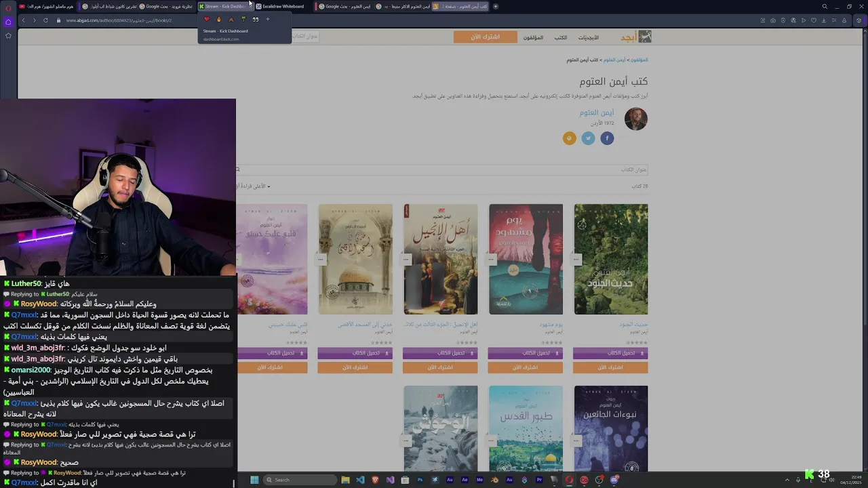
Task: Add another emoji with the plus on tab tooltip
Action: pos(267,20)
